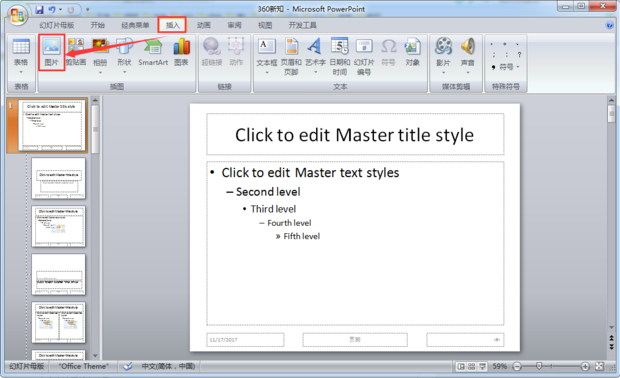Switch to the 幻灯片母版 tab
The image size is (620, 378).
pos(57,25)
